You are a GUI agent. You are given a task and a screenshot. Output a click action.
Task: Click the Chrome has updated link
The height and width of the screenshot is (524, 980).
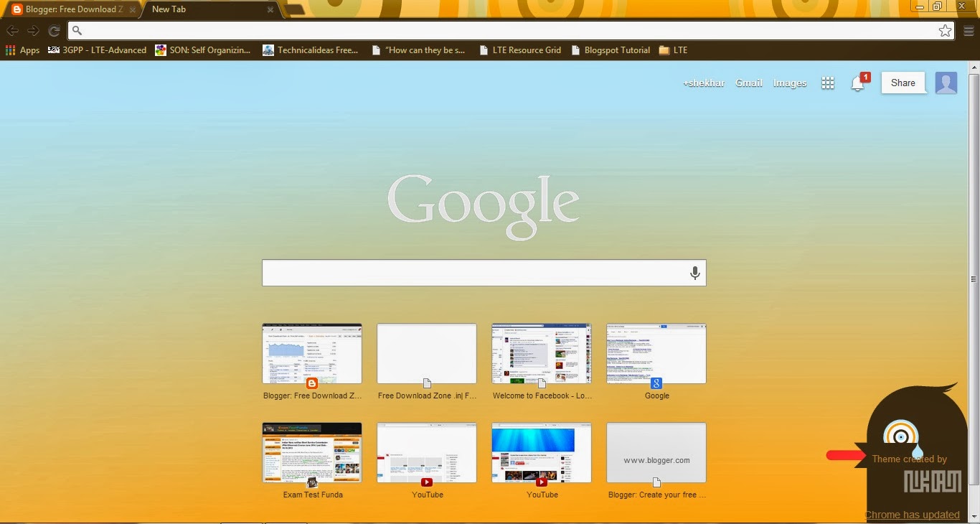pyautogui.click(x=912, y=515)
